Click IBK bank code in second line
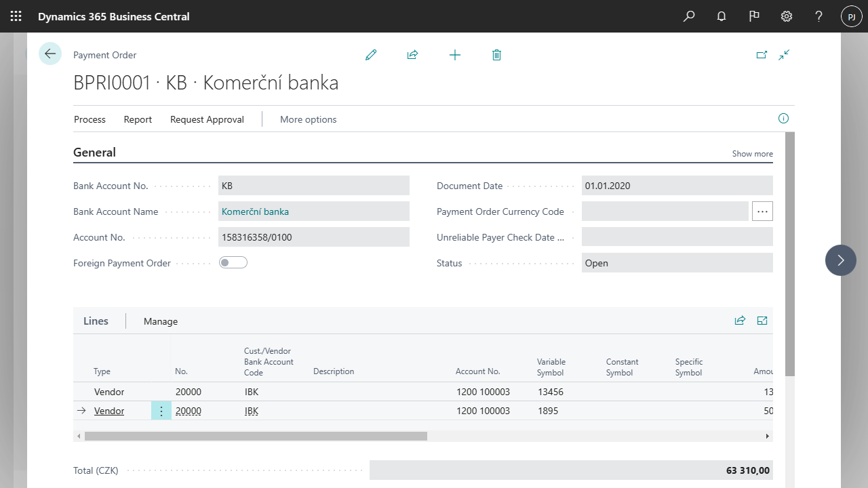This screenshot has width=868, height=488. 252,411
